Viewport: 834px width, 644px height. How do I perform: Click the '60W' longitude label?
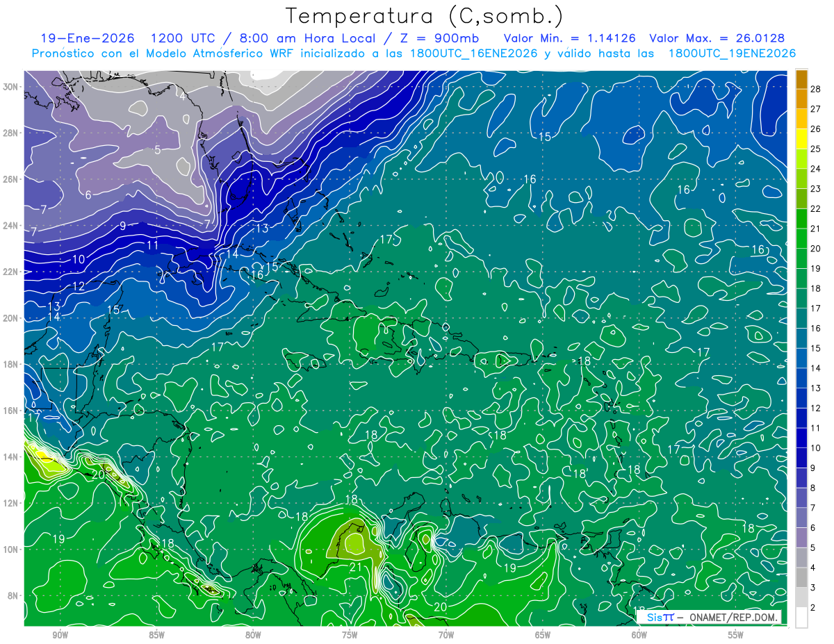point(639,635)
